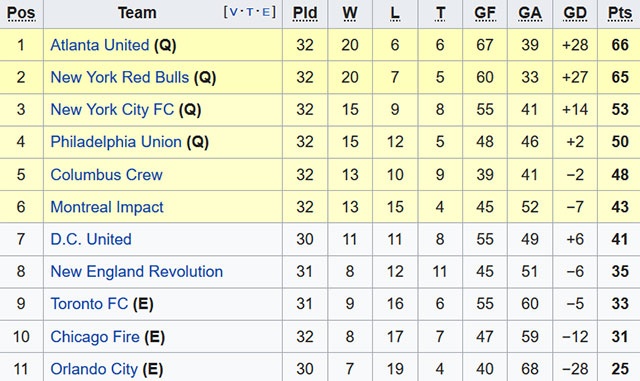Viewport: 640px width, 381px height.
Task: Click the Columbus Crew link
Action: click(x=107, y=174)
